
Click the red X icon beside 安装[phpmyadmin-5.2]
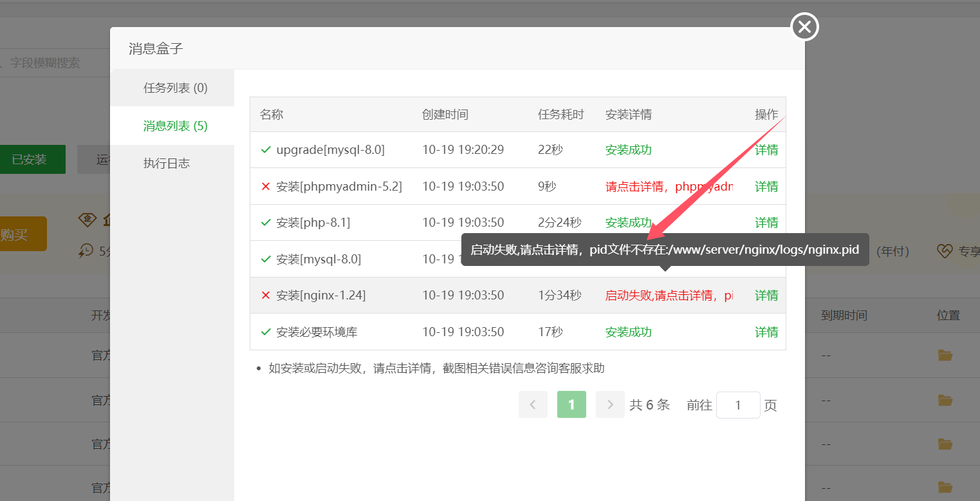point(266,187)
